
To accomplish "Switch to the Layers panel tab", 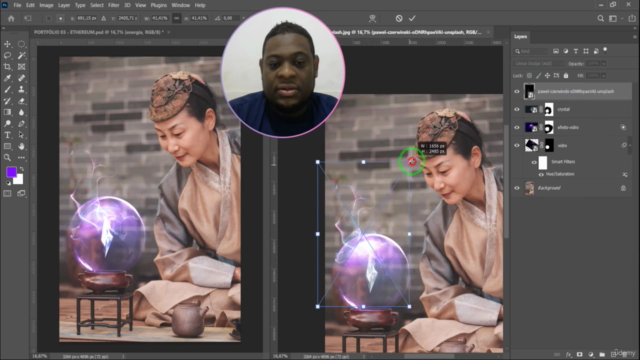I will click(x=520, y=37).
